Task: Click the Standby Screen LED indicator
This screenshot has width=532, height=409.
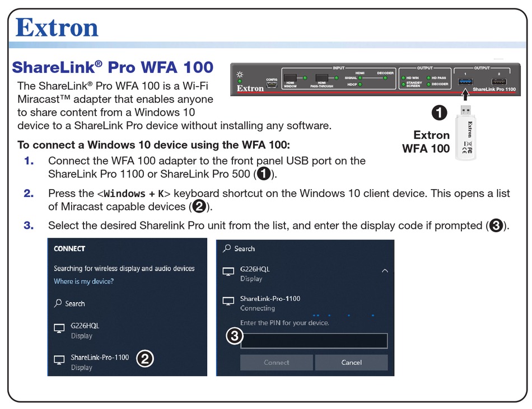Action: coord(403,84)
